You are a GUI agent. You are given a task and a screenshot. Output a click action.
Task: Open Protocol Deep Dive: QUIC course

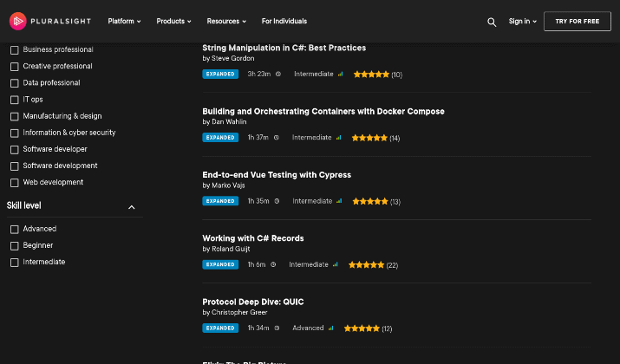(x=253, y=302)
